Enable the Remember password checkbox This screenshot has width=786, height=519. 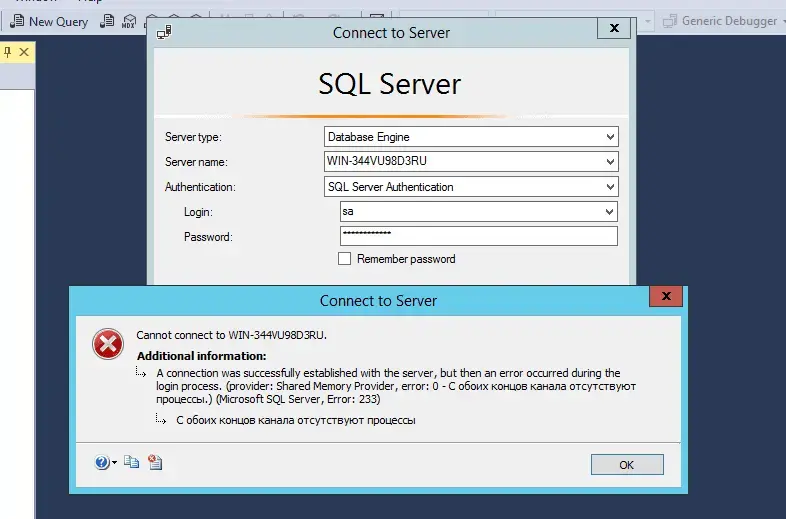pyautogui.click(x=344, y=259)
